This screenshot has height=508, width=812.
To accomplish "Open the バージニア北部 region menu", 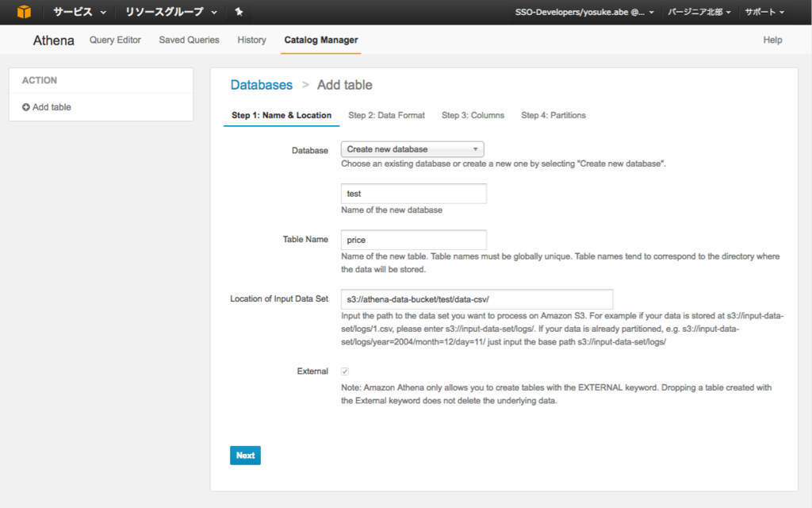I will (x=699, y=12).
